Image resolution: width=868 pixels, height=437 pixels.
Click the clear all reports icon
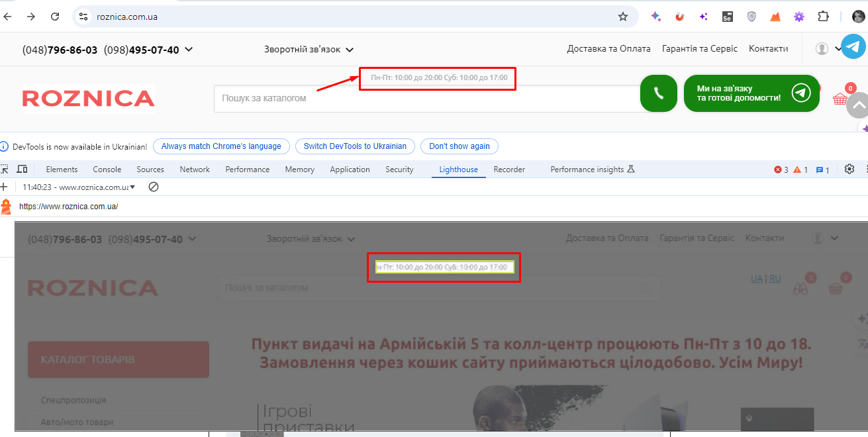click(154, 187)
